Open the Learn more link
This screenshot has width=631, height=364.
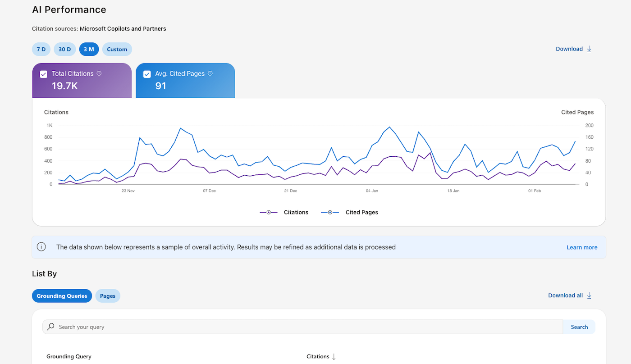point(582,247)
